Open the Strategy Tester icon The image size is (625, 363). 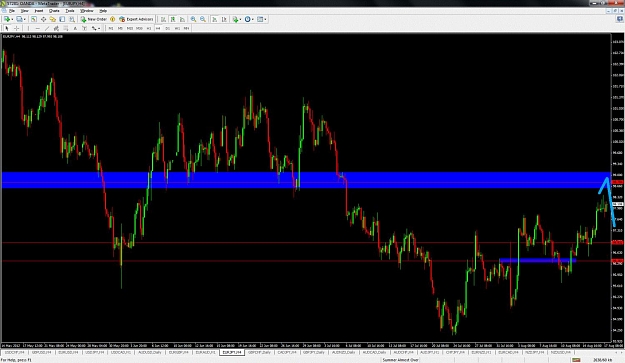pos(72,19)
